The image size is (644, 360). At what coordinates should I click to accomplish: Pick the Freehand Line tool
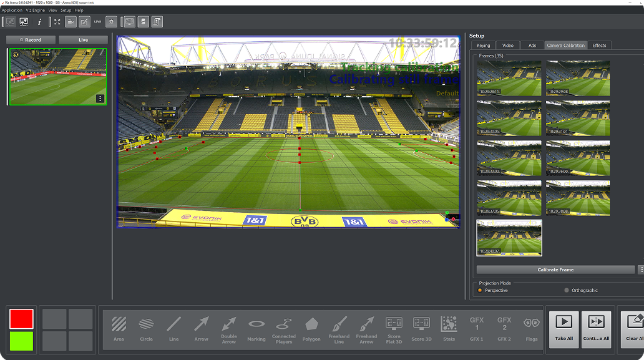(x=339, y=329)
